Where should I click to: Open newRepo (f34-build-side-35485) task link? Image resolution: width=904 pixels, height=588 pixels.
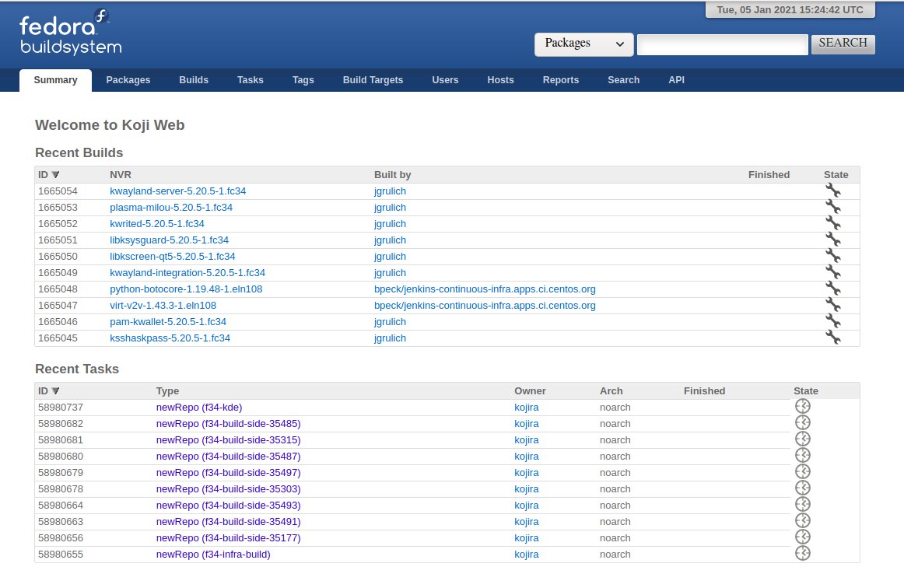(228, 423)
